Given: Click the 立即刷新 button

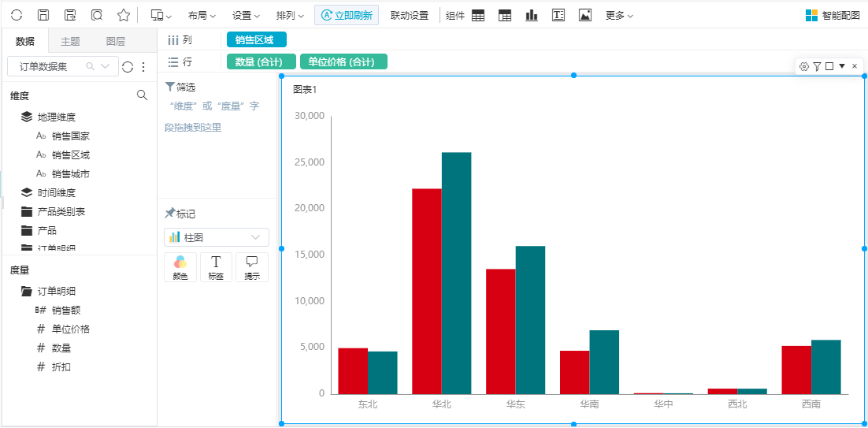Looking at the screenshot, I should pyautogui.click(x=347, y=16).
